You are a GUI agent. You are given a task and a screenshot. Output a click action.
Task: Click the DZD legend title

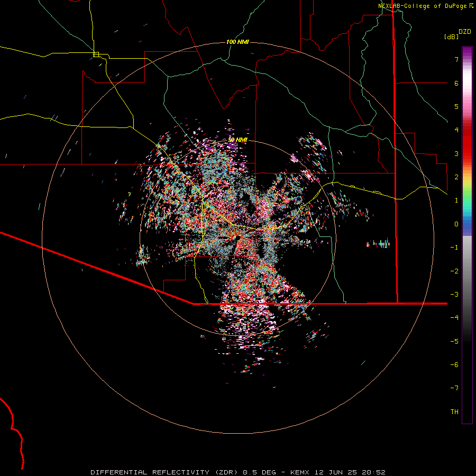pos(465,32)
